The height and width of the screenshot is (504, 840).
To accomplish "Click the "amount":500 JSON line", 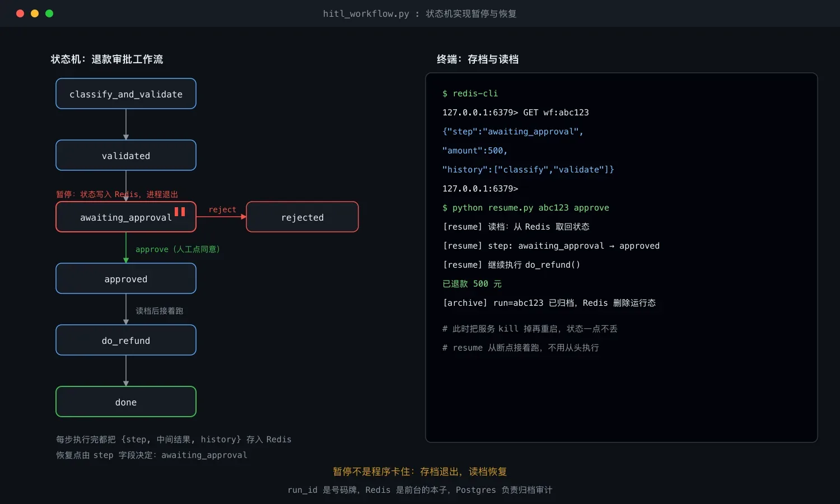I will pos(475,151).
